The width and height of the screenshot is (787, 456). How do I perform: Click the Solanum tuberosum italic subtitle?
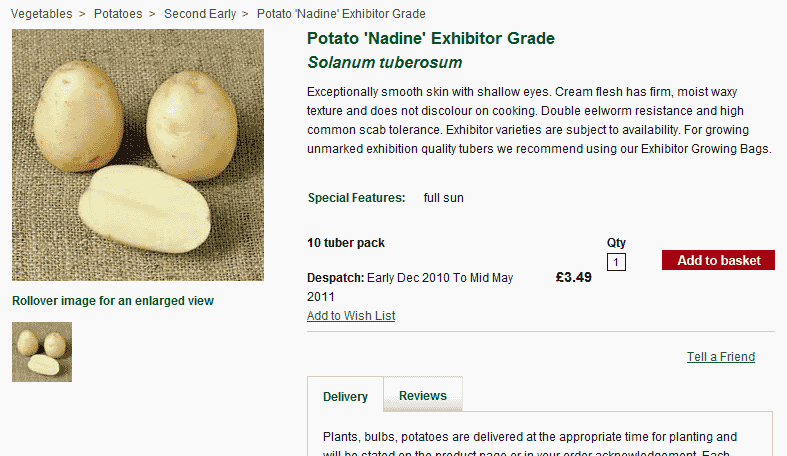(x=385, y=63)
